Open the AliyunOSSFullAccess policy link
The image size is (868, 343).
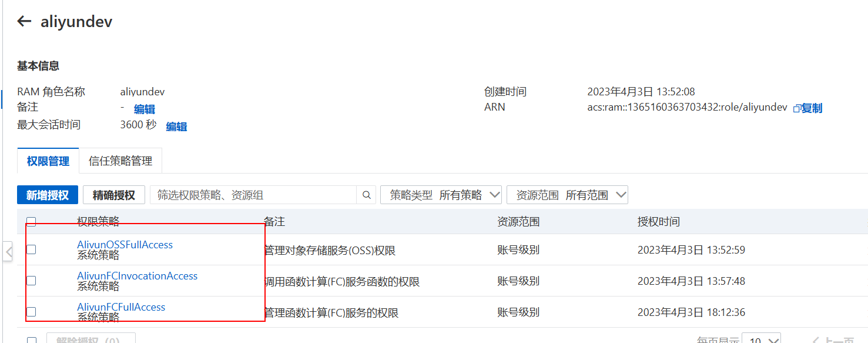125,245
